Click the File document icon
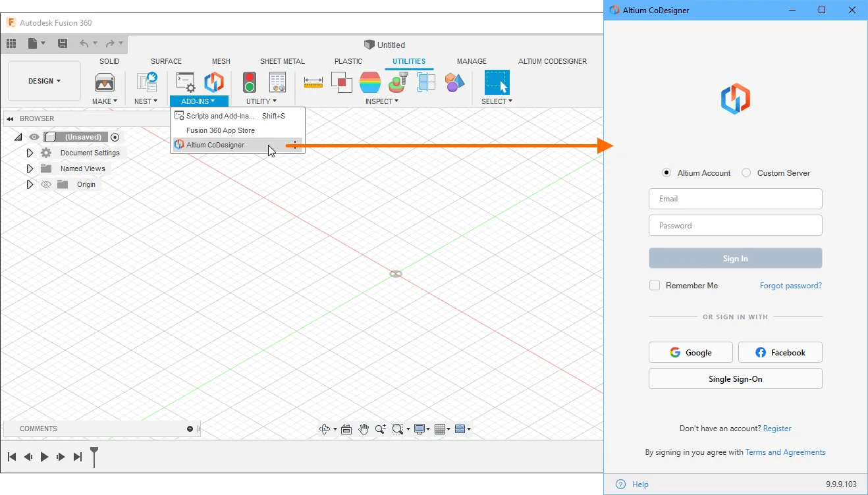This screenshot has width=868, height=495. click(x=33, y=43)
